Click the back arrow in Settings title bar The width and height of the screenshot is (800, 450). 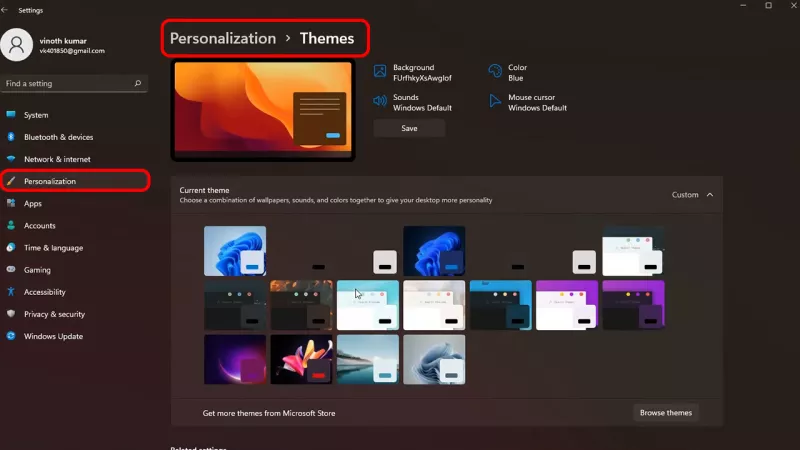(5, 10)
